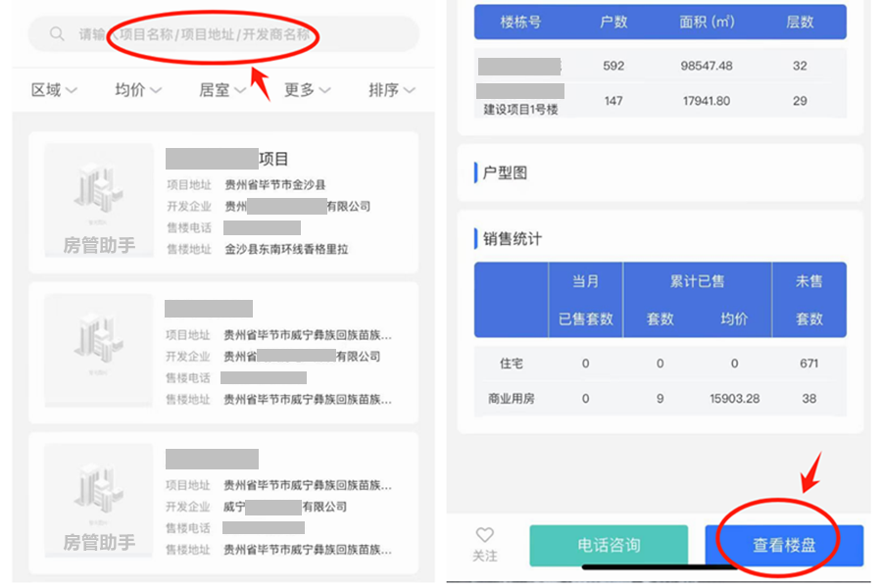Select the 销售统计 section header

click(512, 238)
